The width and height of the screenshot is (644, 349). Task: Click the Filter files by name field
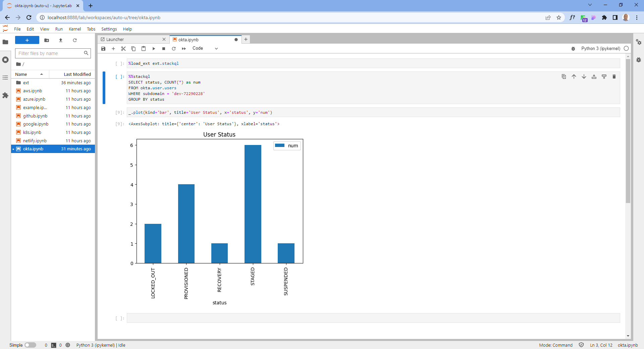click(50, 53)
